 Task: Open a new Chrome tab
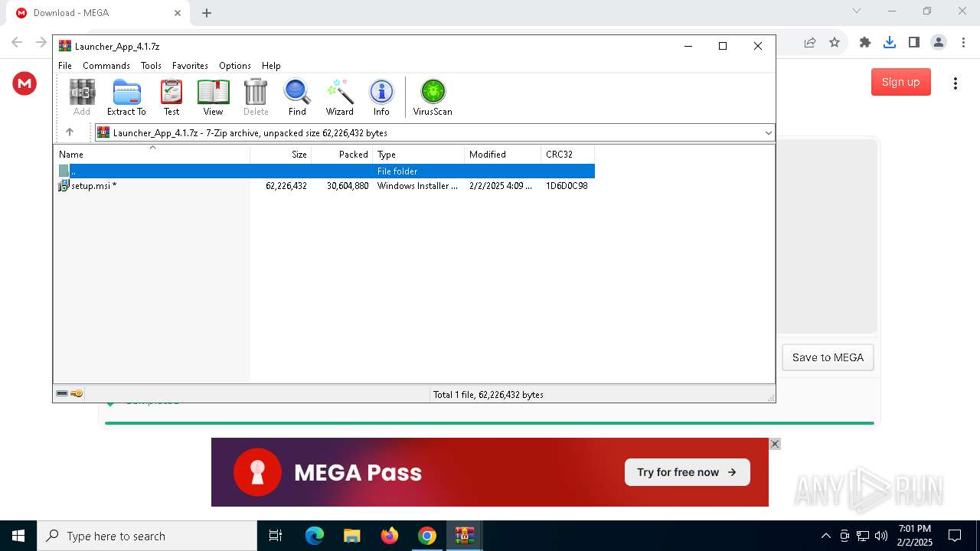point(207,13)
